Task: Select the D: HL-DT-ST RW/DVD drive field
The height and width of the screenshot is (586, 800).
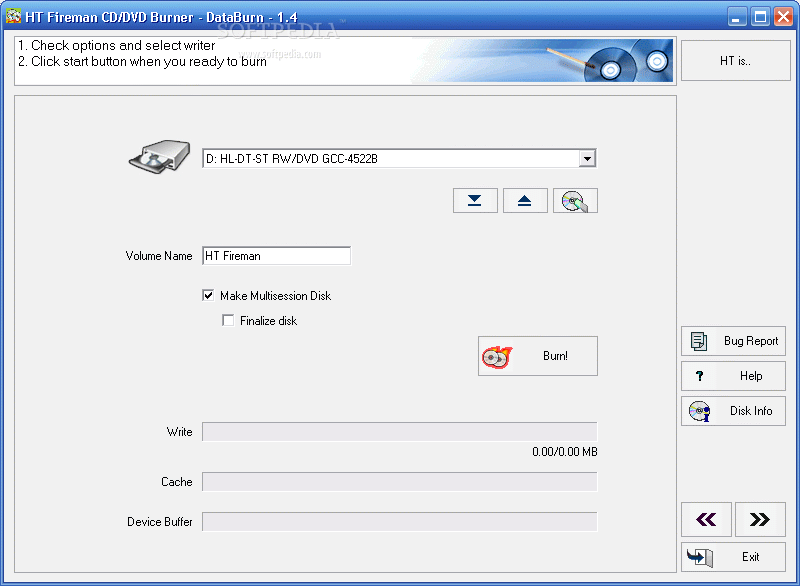Action: pyautogui.click(x=399, y=159)
